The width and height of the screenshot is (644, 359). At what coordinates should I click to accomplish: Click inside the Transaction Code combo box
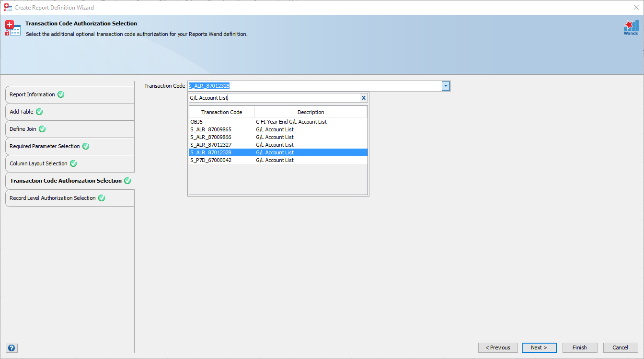click(311, 86)
